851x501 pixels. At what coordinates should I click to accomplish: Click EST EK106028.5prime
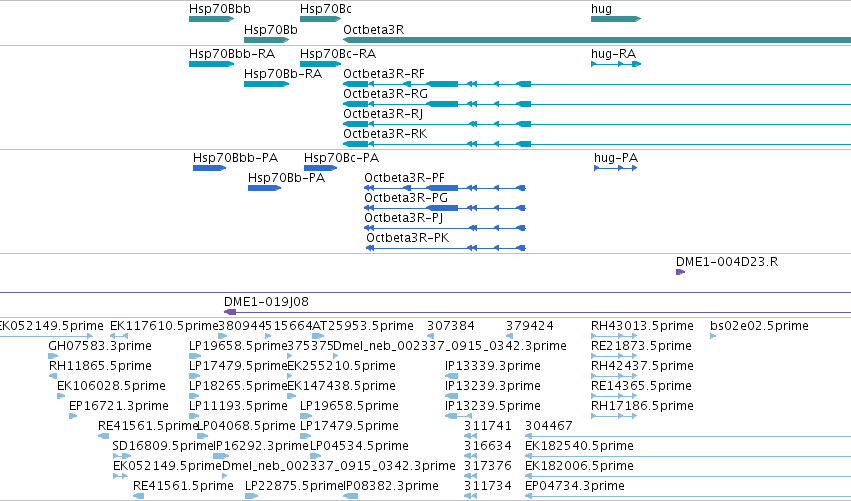[x=61, y=397]
